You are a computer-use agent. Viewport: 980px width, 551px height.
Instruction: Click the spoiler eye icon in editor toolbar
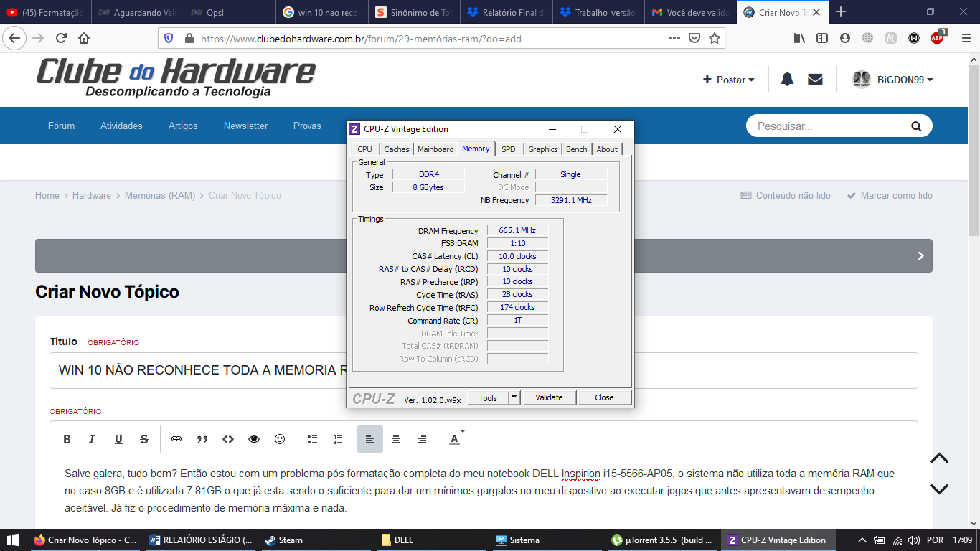pyautogui.click(x=254, y=439)
